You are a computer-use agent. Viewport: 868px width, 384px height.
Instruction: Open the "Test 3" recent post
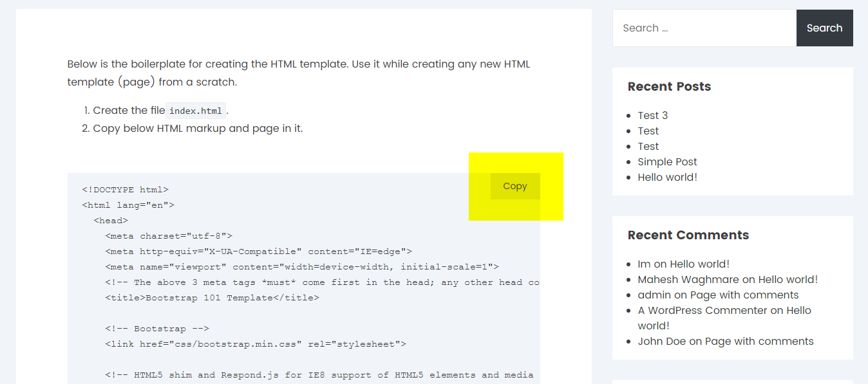tap(652, 115)
